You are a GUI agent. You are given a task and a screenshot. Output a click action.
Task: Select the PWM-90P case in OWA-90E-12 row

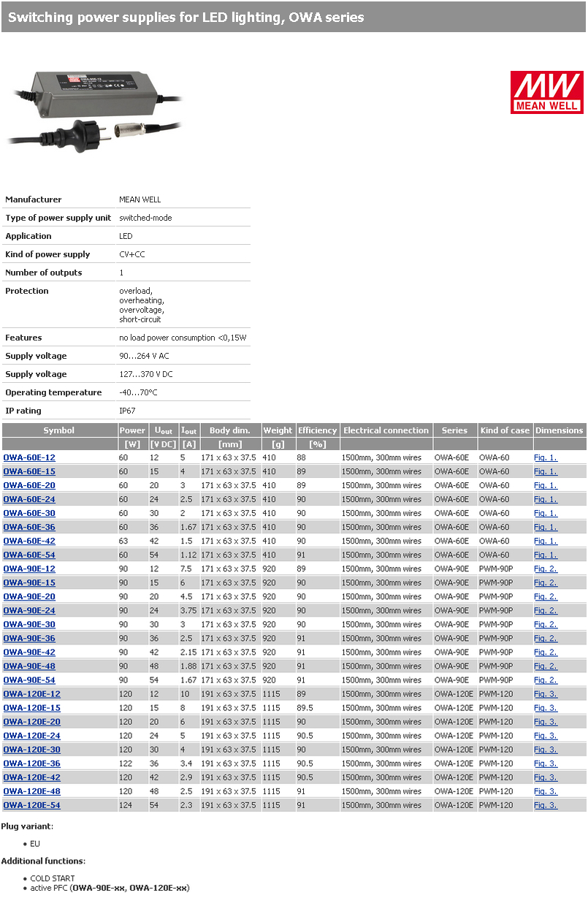tap(496, 569)
